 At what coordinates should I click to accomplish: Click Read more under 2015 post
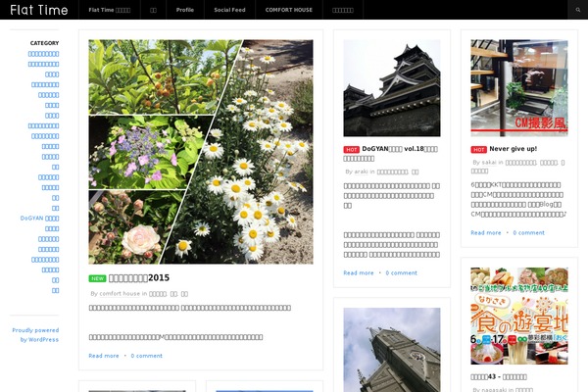104,356
